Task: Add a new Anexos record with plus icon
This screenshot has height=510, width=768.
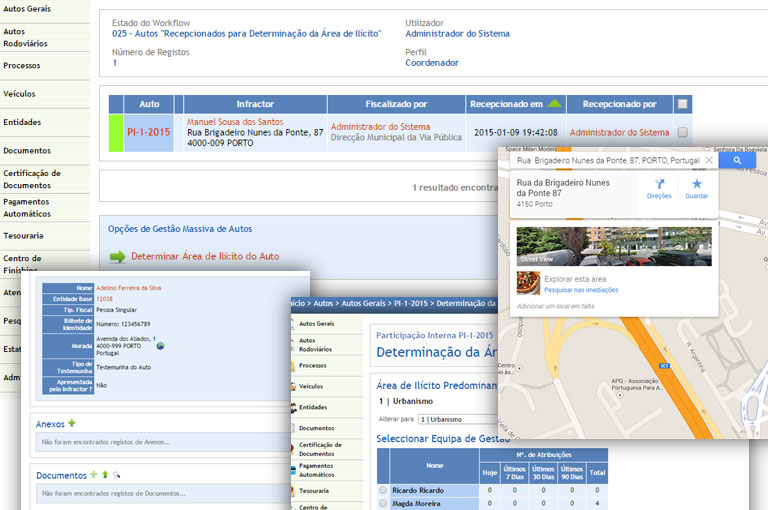Action: (72, 423)
